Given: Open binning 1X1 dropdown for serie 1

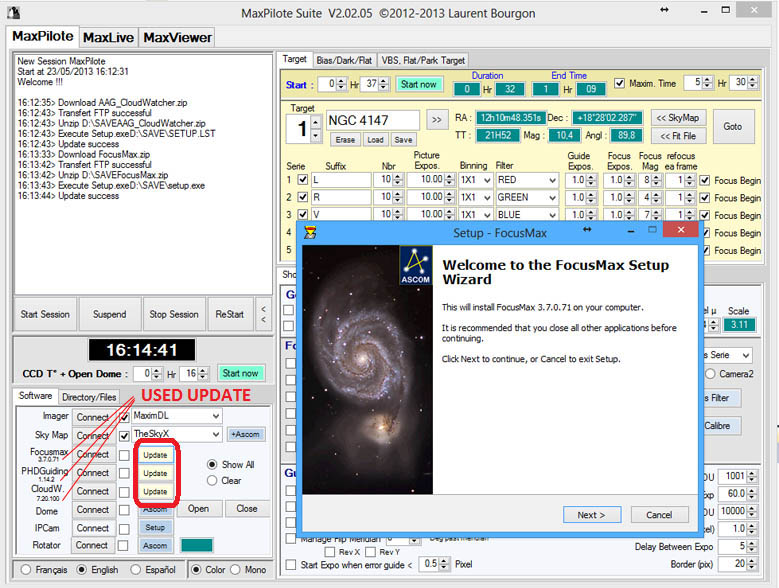Looking at the screenshot, I should pos(487,180).
